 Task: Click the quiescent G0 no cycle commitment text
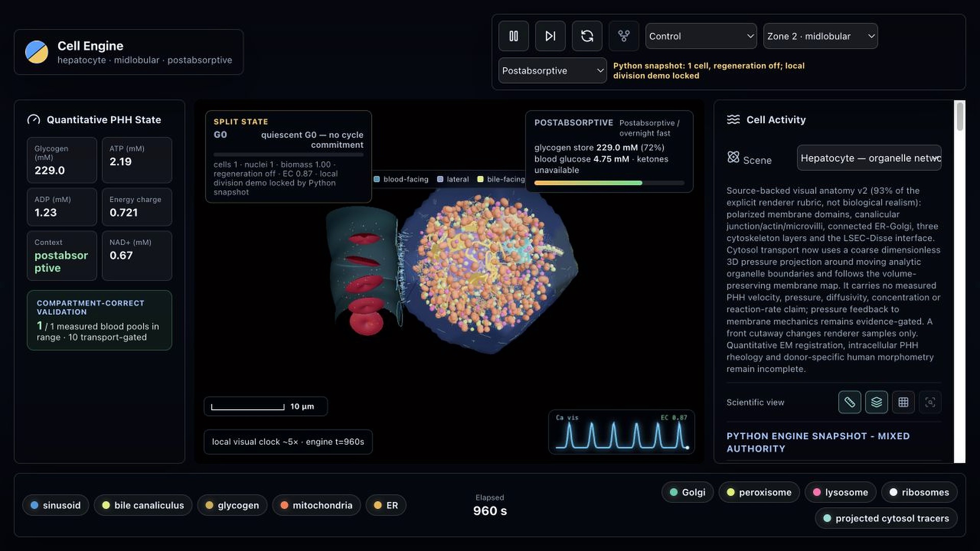[x=312, y=140]
